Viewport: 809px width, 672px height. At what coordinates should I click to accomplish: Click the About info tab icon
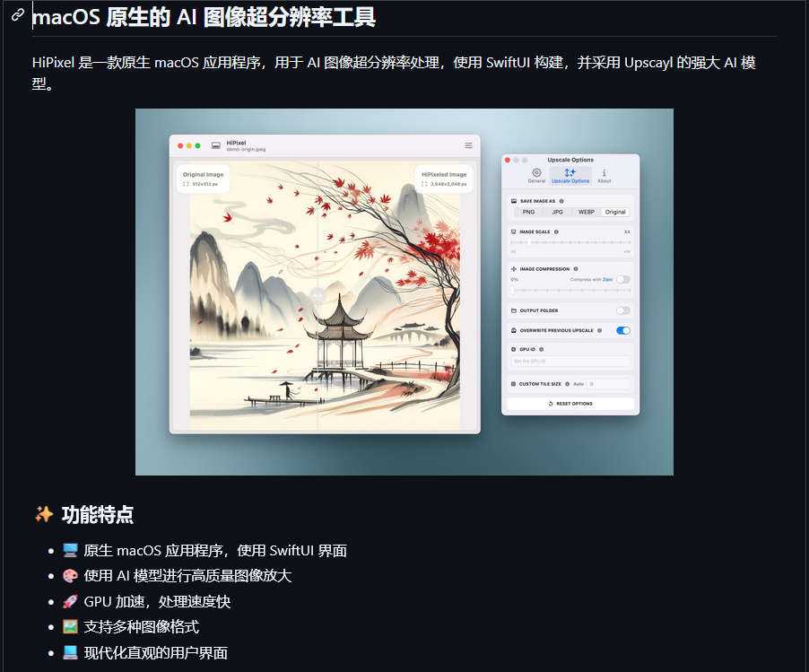[x=605, y=176]
